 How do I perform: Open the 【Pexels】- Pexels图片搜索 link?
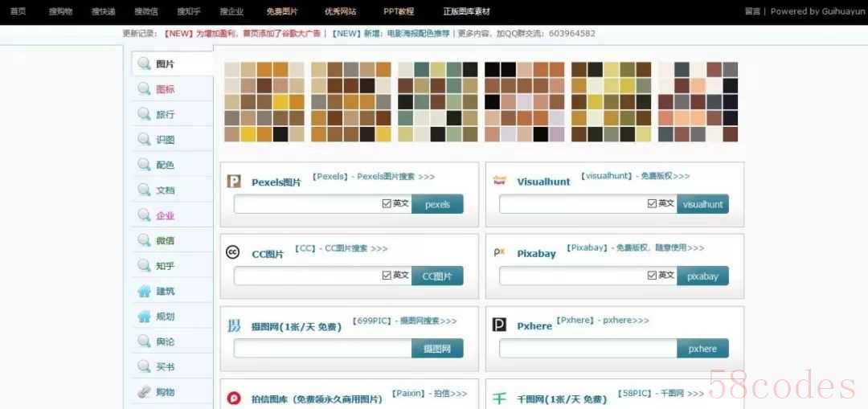(373, 177)
